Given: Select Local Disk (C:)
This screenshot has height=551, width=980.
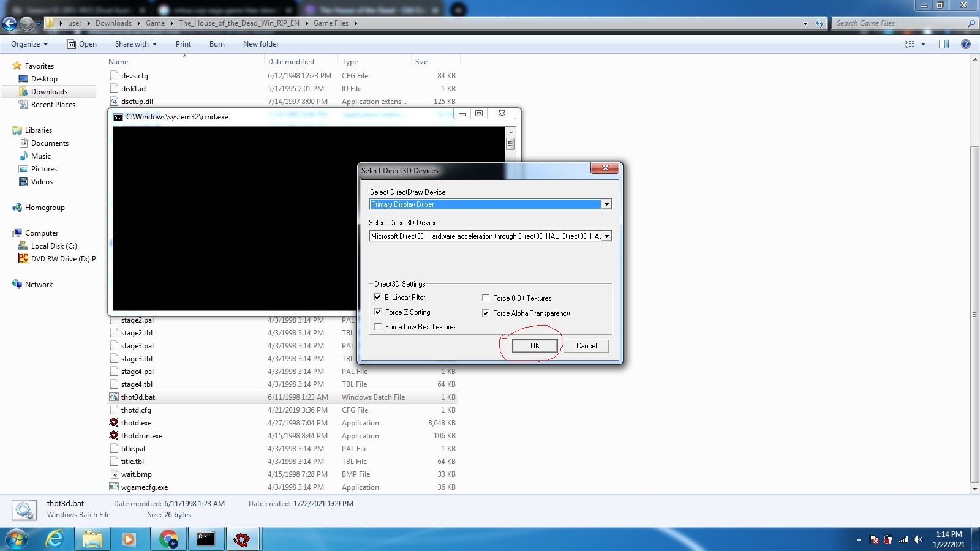Looking at the screenshot, I should coord(54,246).
